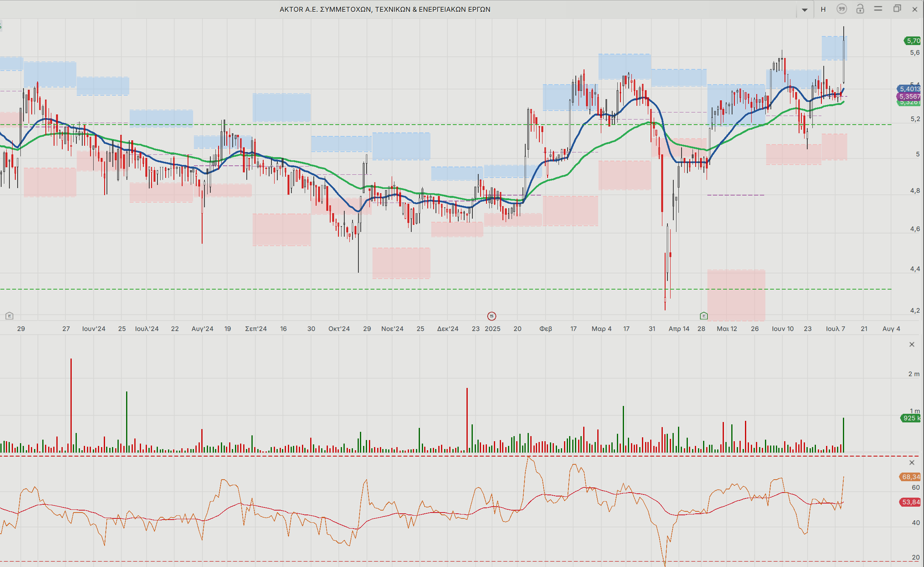Viewport: 924px width, 567px height.
Task: Click the restore window icon
Action: (897, 9)
